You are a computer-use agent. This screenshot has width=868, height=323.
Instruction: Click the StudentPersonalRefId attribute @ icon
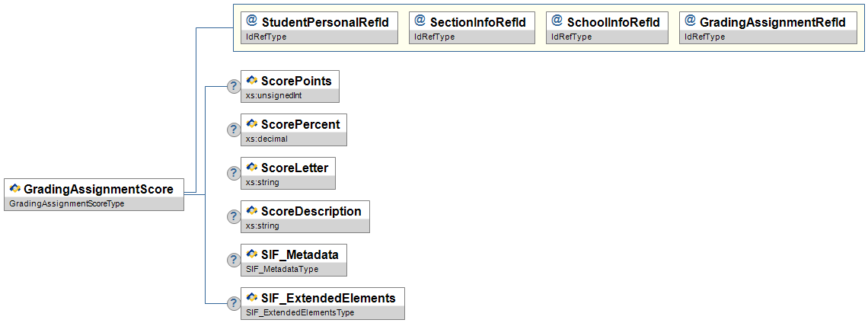click(252, 21)
